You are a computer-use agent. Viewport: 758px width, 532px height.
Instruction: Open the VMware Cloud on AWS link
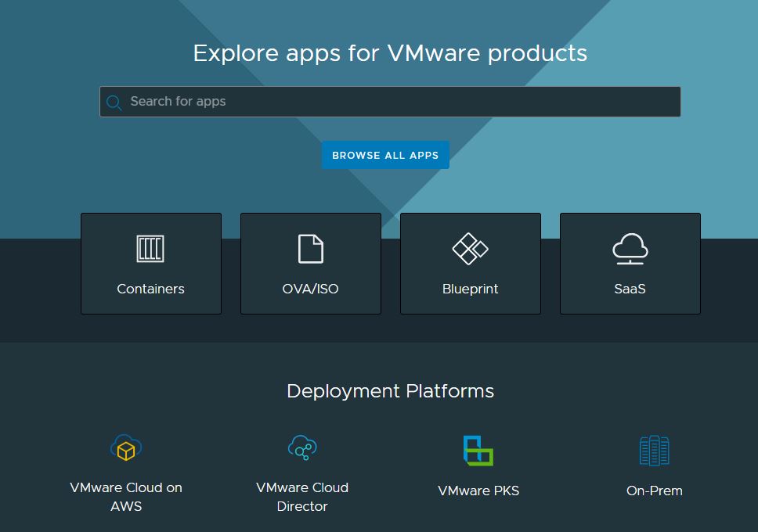(126, 497)
